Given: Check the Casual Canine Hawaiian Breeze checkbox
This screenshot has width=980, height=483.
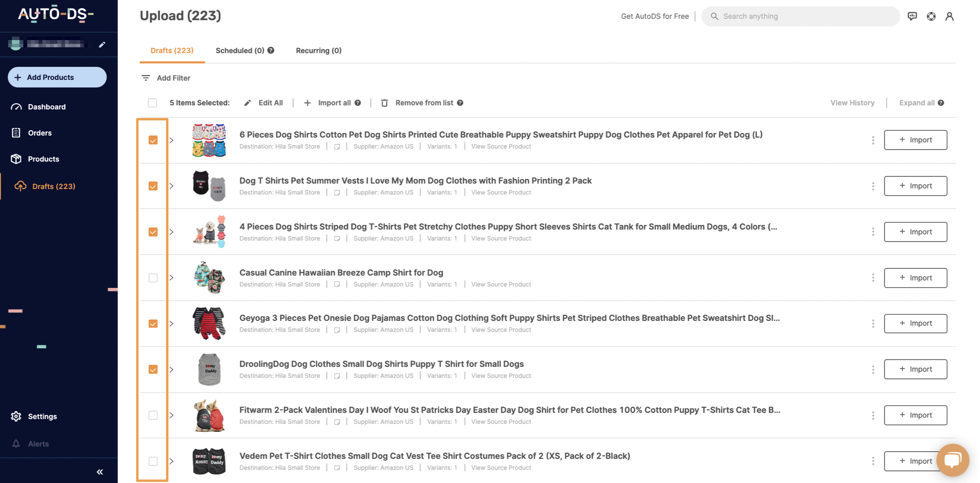Looking at the screenshot, I should pyautogui.click(x=153, y=278).
